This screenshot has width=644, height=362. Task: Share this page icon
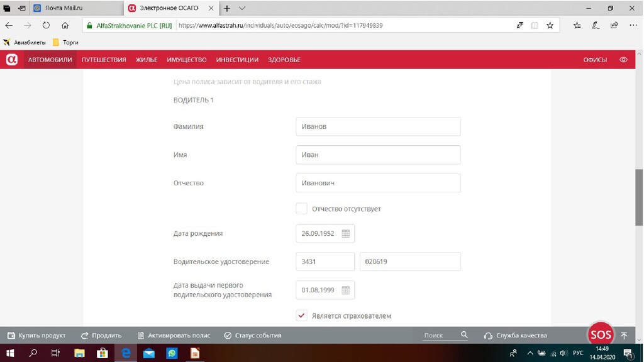coord(614,25)
